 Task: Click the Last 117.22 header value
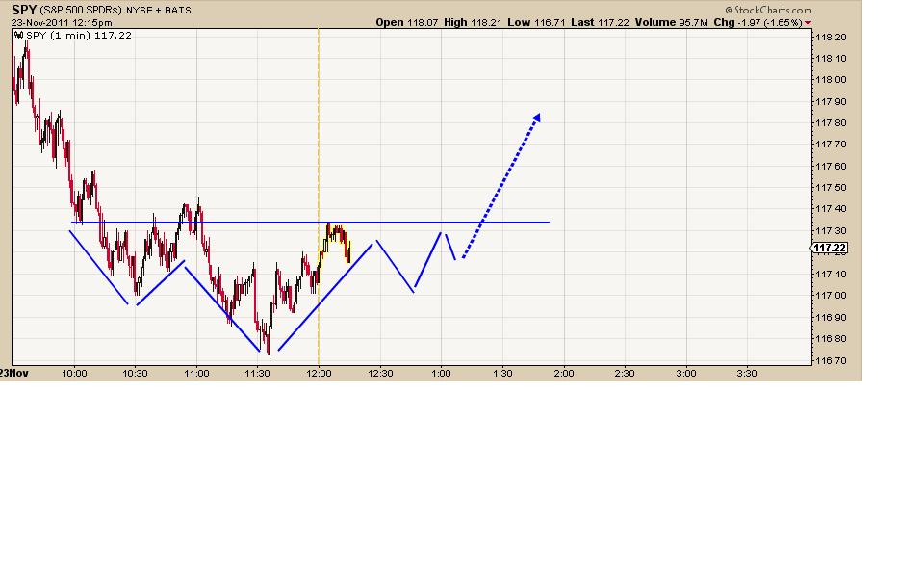tap(600, 22)
